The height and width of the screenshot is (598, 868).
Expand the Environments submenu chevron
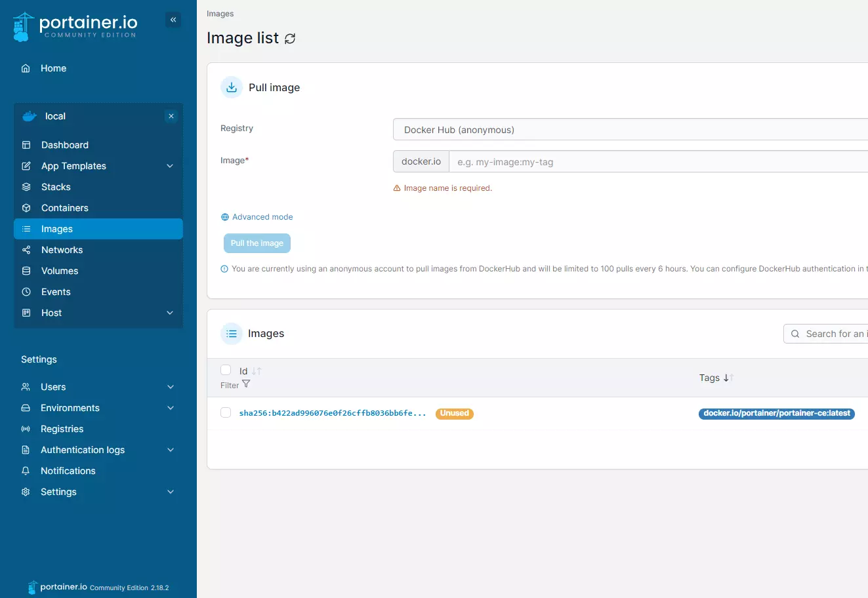171,408
